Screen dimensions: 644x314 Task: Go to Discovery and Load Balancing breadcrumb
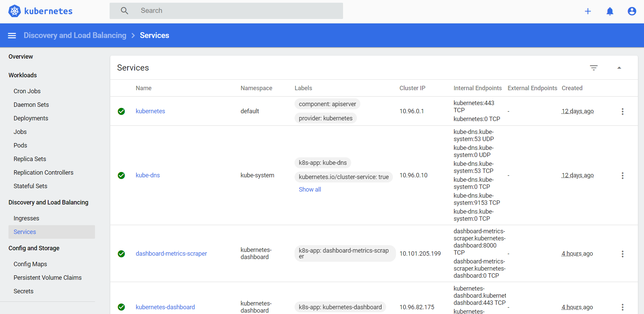[x=75, y=35]
